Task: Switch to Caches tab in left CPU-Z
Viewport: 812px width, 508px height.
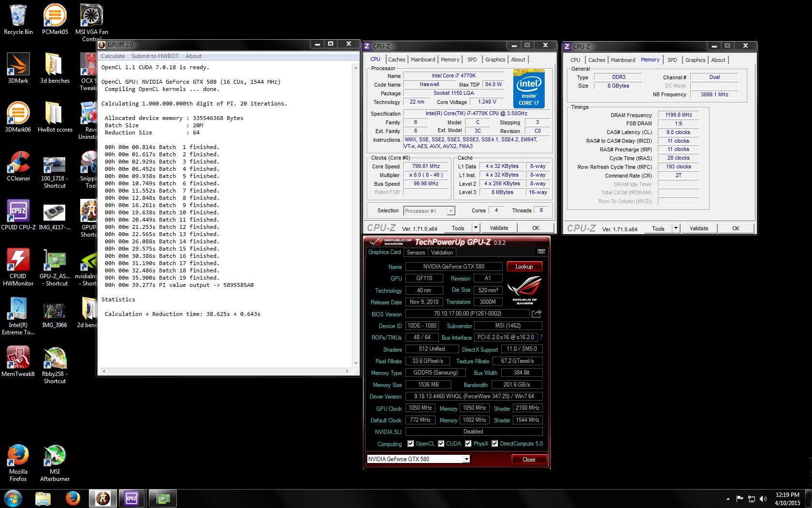Action: [397, 60]
